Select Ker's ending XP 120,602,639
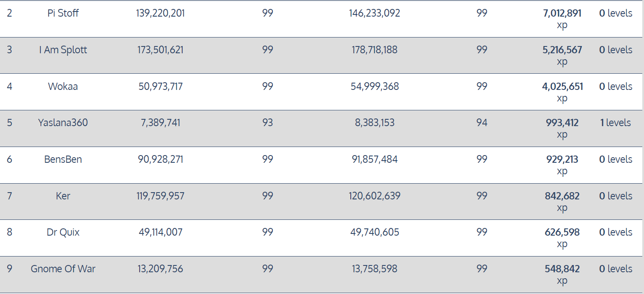Viewport: 644px width, 294px height. (x=375, y=196)
